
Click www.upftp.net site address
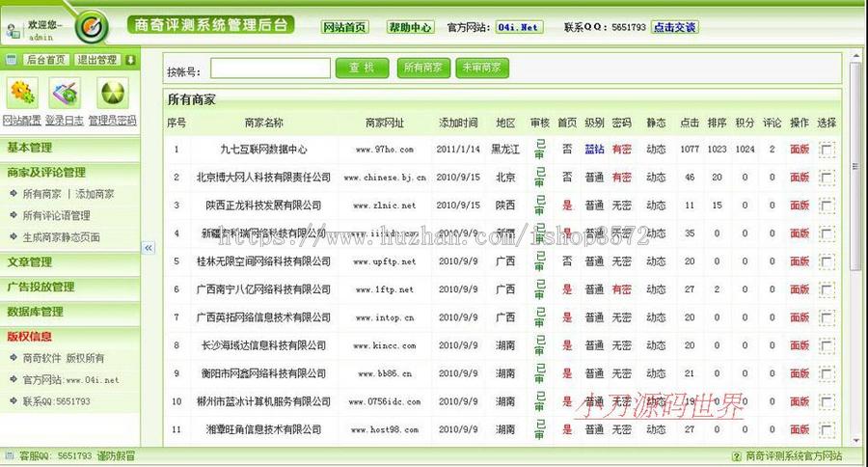click(x=385, y=261)
